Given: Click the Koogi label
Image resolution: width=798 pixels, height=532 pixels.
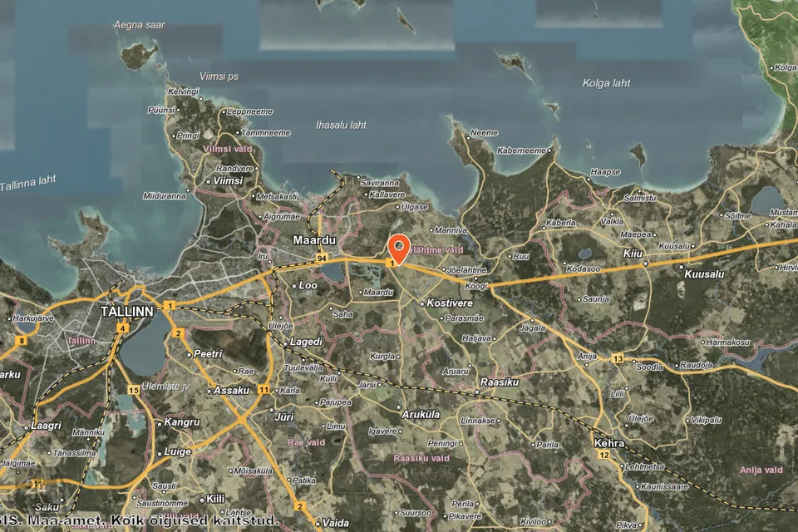Looking at the screenshot, I should click(x=476, y=286).
